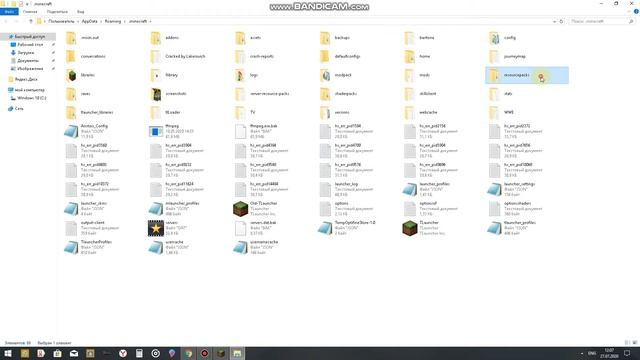Select the logs folder
640x360 pixels.
click(x=247, y=75)
